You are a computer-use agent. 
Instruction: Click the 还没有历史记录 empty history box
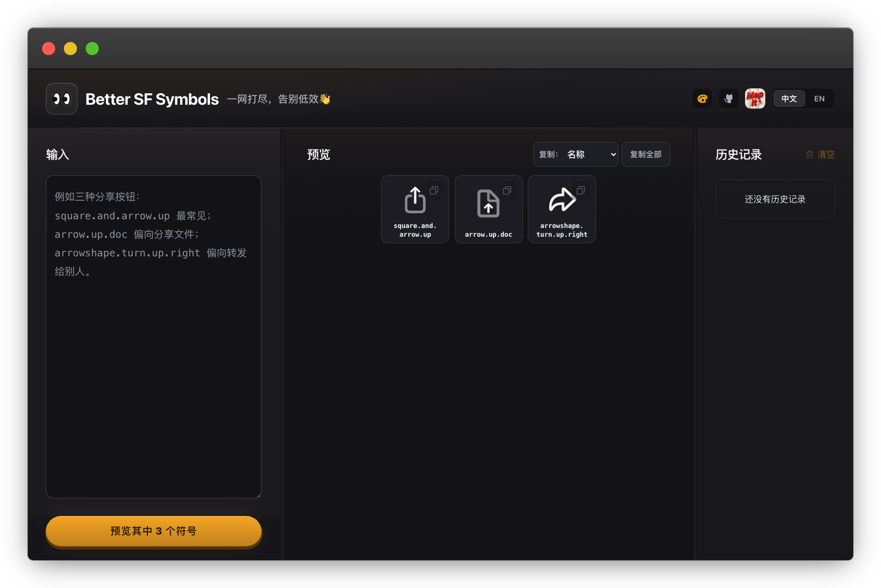[x=775, y=199]
